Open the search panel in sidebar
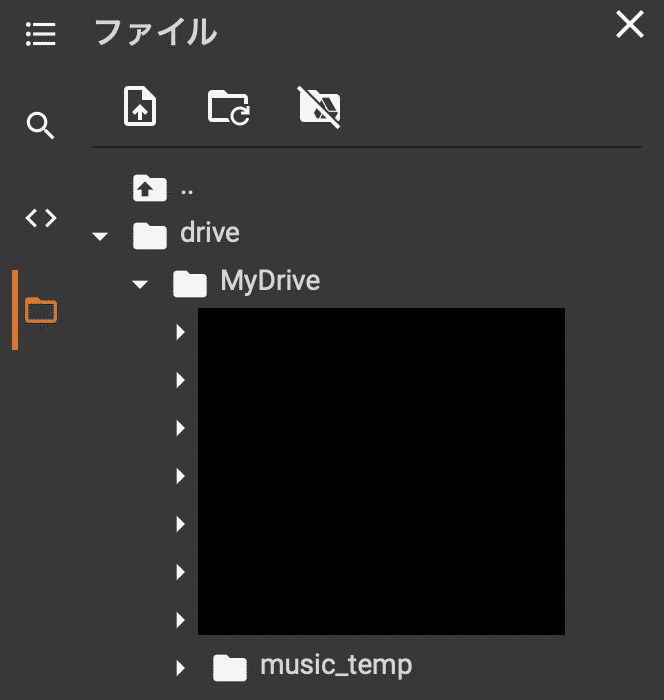The width and height of the screenshot is (664, 700). [40, 126]
